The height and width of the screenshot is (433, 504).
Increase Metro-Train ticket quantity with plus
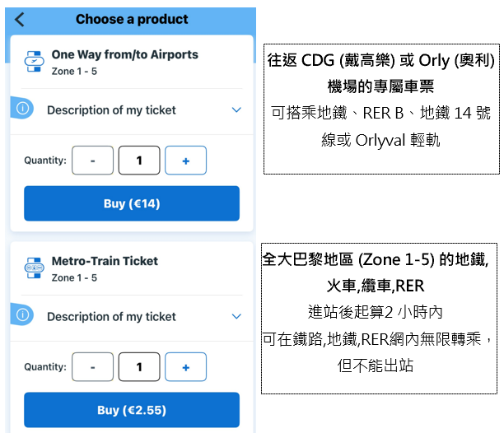(185, 367)
